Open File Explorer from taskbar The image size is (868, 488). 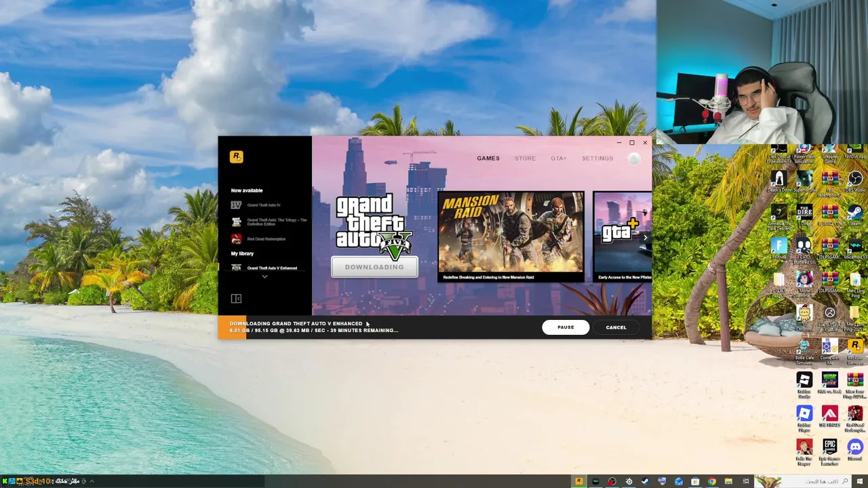[728, 481]
